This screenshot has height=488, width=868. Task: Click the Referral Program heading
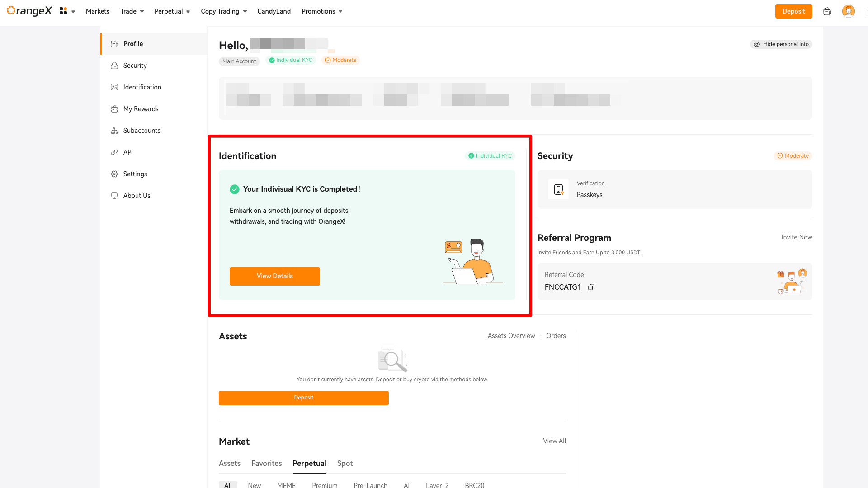point(574,238)
